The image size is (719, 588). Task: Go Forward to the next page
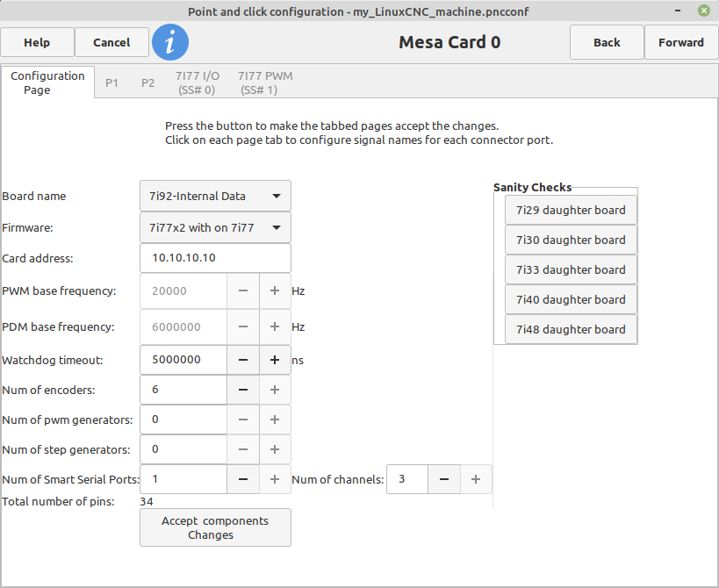click(681, 43)
